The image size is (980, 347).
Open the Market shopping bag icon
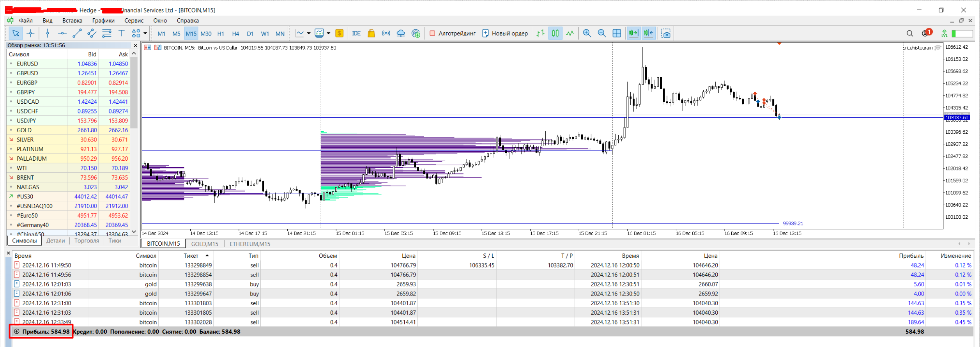pos(371,34)
